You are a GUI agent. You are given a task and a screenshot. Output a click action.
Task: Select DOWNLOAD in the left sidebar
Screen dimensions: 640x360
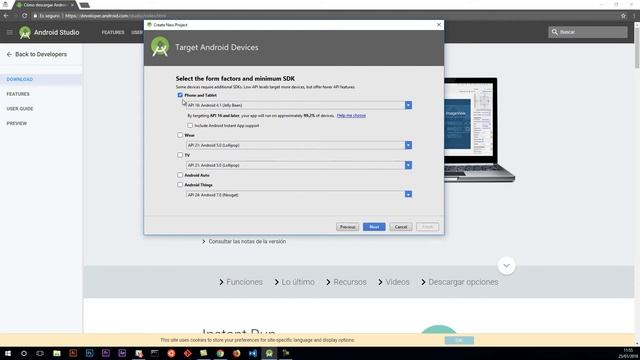coord(20,79)
